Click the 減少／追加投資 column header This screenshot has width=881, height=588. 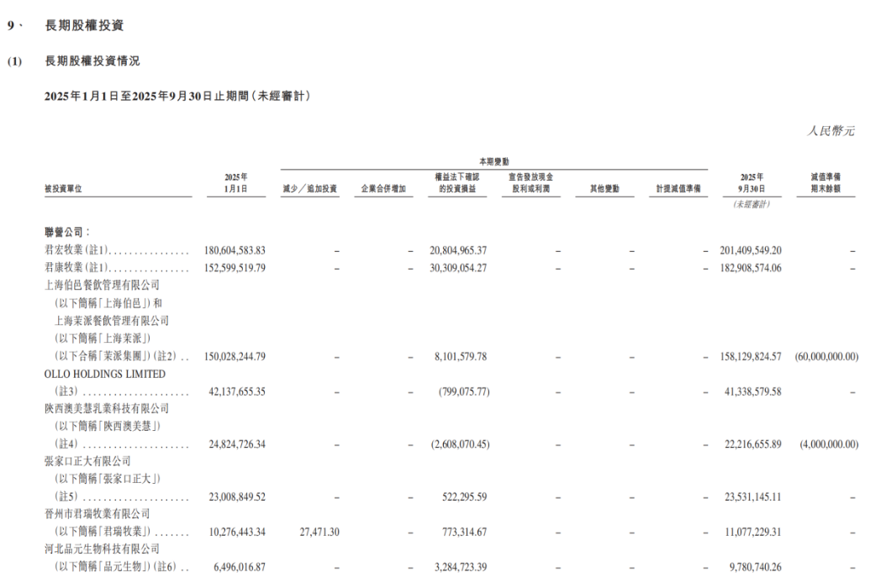point(309,190)
